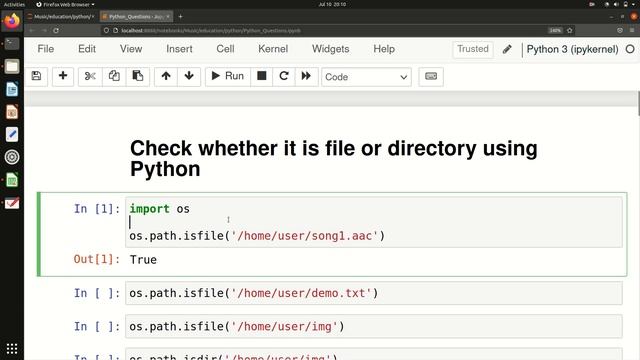Select the demo.txt isfile code cell
The width and height of the screenshot is (640, 360).
tap(373, 293)
